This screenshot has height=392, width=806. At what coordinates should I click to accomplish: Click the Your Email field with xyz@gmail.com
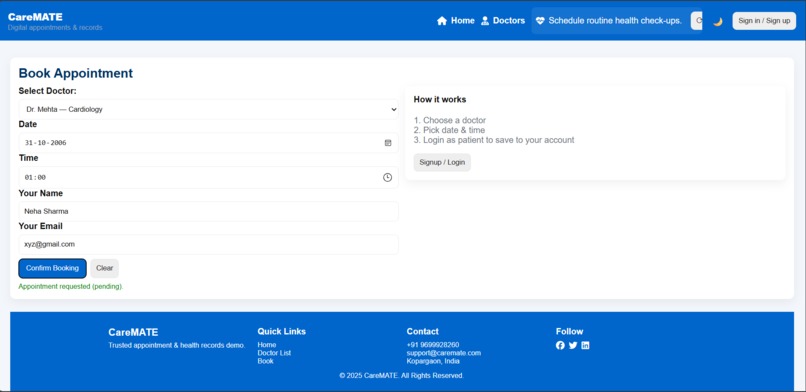coord(209,245)
